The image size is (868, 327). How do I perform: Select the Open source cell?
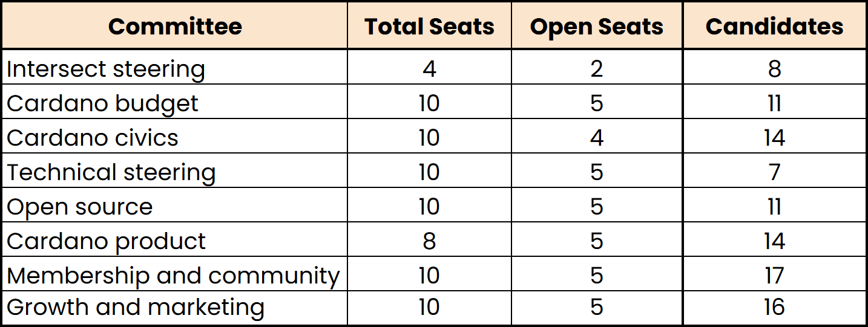coord(80,207)
